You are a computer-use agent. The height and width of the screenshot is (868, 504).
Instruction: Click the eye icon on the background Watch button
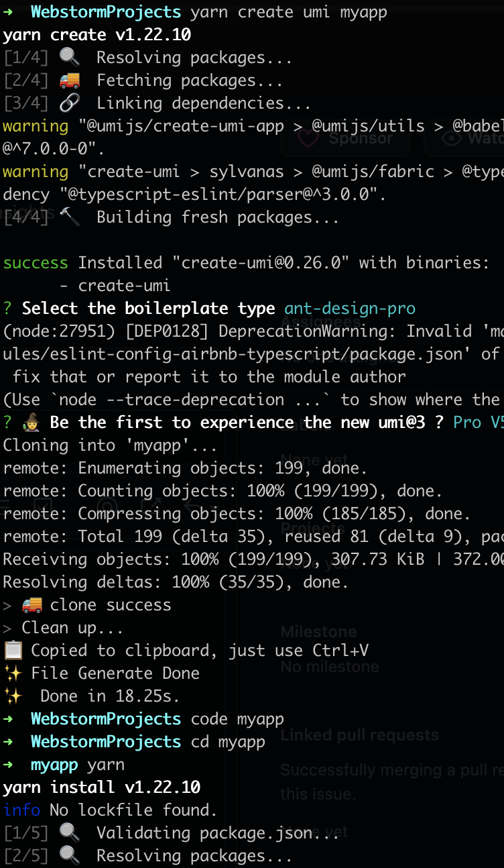452,138
